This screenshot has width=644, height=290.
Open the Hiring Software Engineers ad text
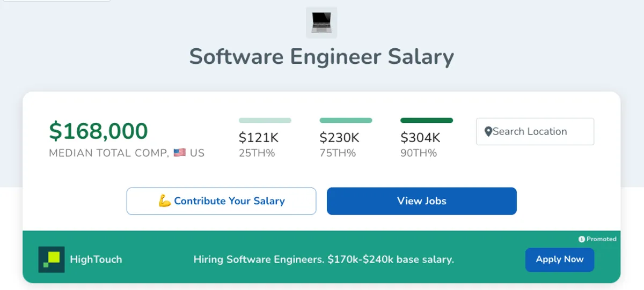coord(324,259)
